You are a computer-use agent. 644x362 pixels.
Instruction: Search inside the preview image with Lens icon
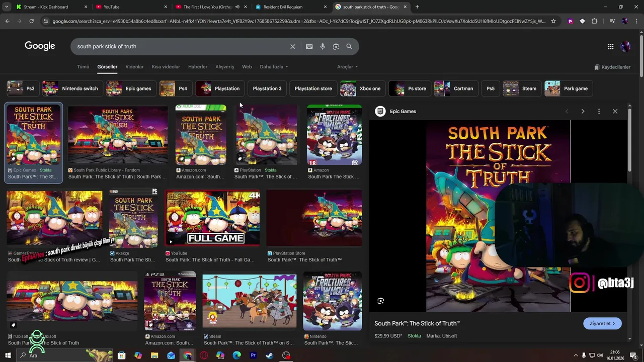pos(381,301)
